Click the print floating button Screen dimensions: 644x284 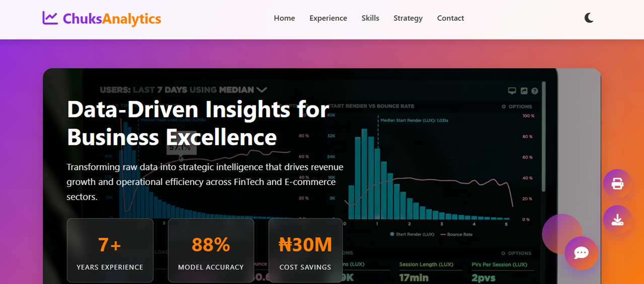point(617,183)
